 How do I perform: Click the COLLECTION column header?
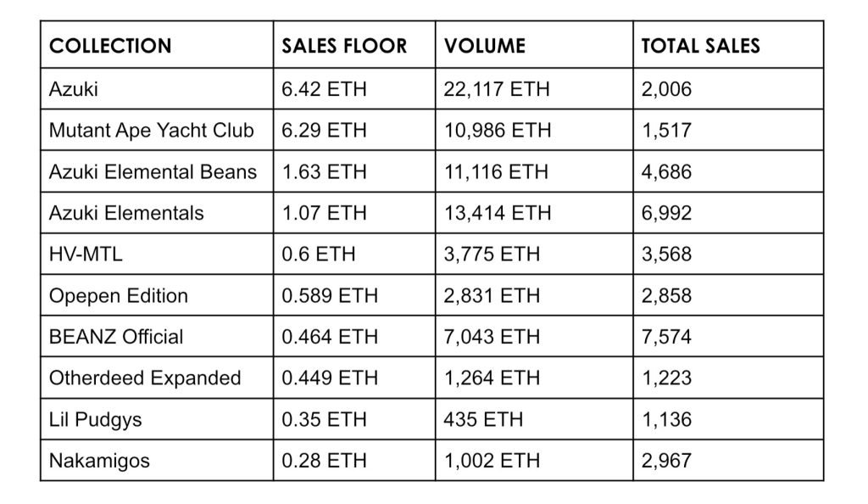(110, 46)
